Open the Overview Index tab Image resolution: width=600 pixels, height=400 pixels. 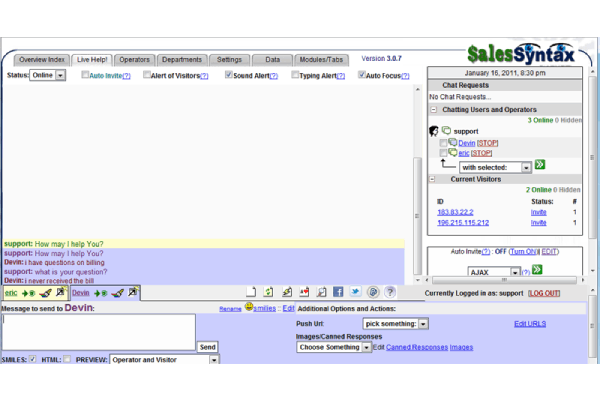tap(42, 60)
